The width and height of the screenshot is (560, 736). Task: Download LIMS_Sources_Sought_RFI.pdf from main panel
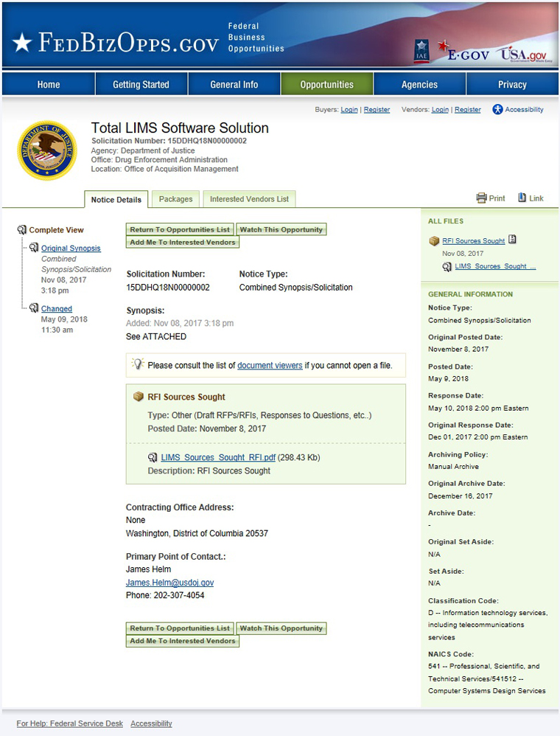pyautogui.click(x=218, y=458)
